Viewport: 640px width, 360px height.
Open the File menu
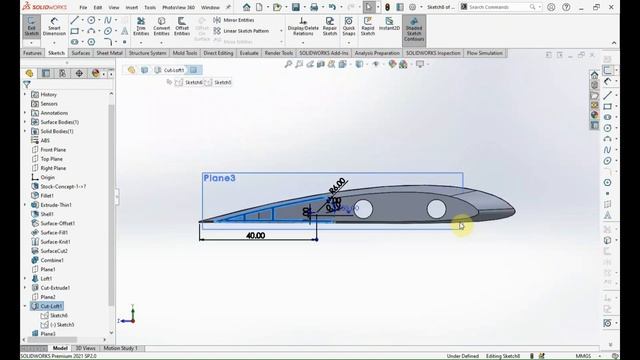[x=83, y=7]
